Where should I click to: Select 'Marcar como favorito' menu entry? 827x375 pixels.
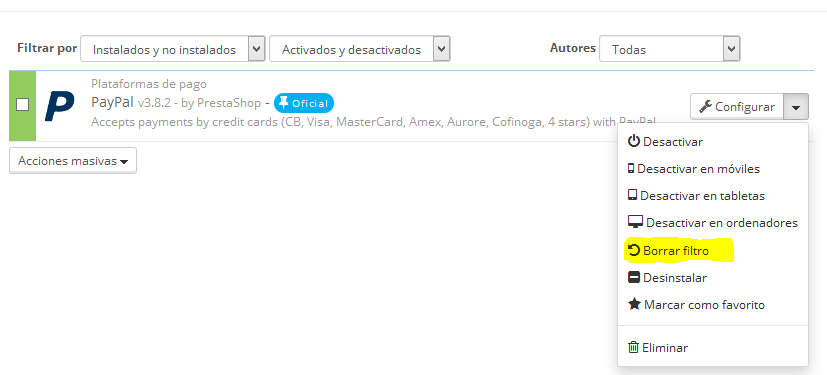pos(713,305)
